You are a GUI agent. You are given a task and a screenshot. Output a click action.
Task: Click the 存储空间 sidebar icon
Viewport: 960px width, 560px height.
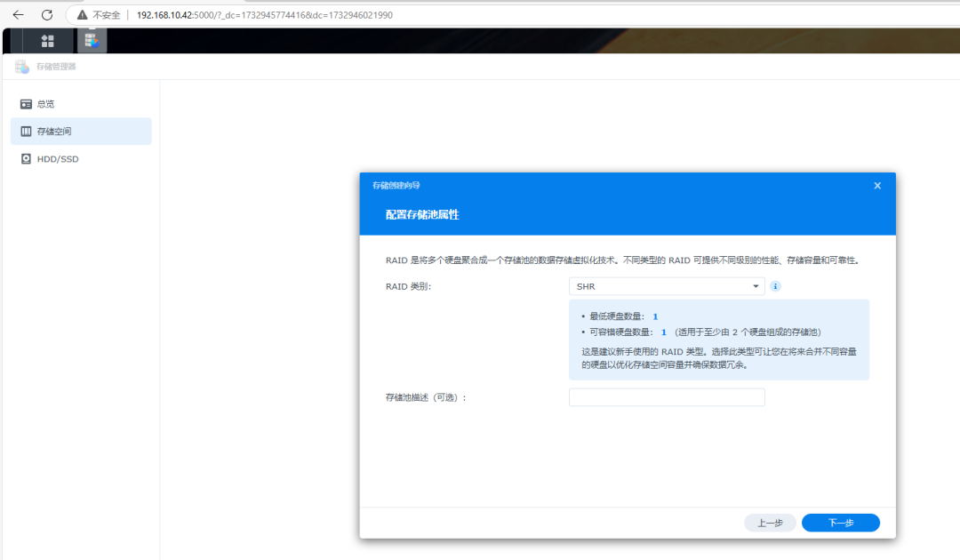(26, 132)
